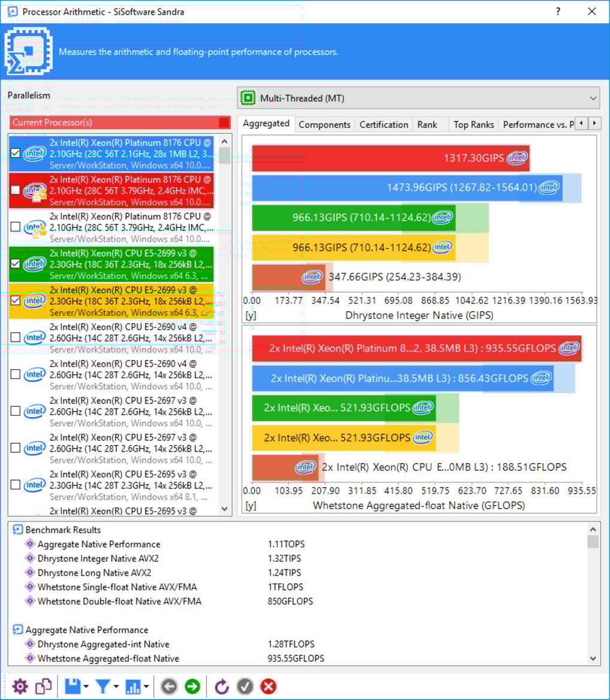
Task: Open the Certification tab
Action: click(384, 124)
